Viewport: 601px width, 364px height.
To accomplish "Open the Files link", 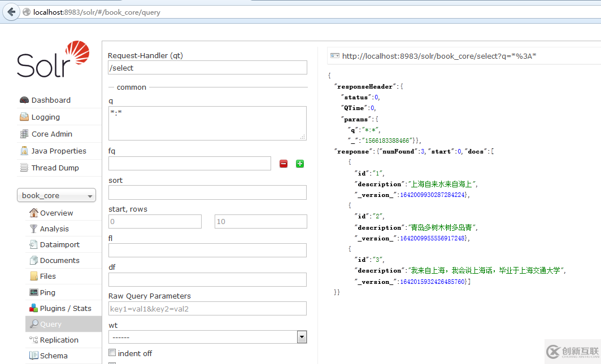I will tap(48, 276).
